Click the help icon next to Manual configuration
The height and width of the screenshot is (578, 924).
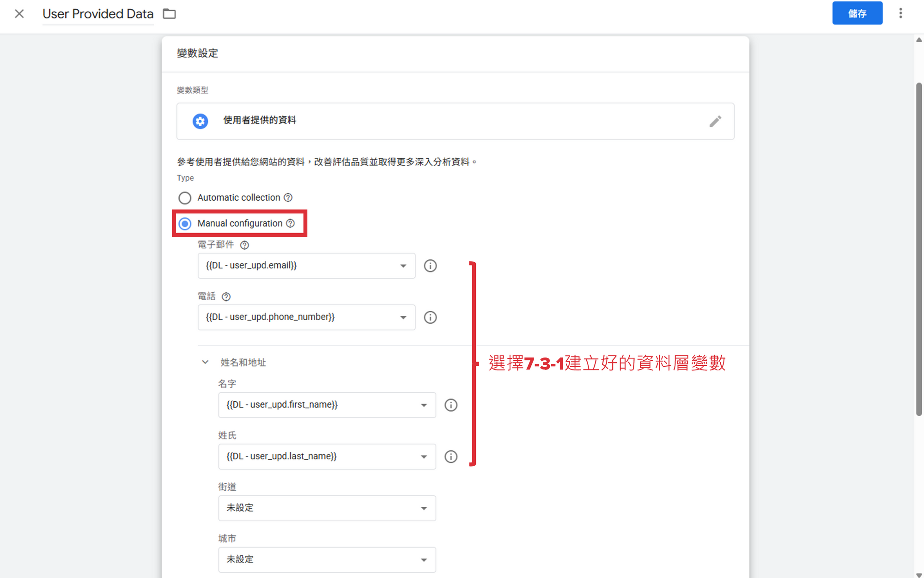[290, 223]
